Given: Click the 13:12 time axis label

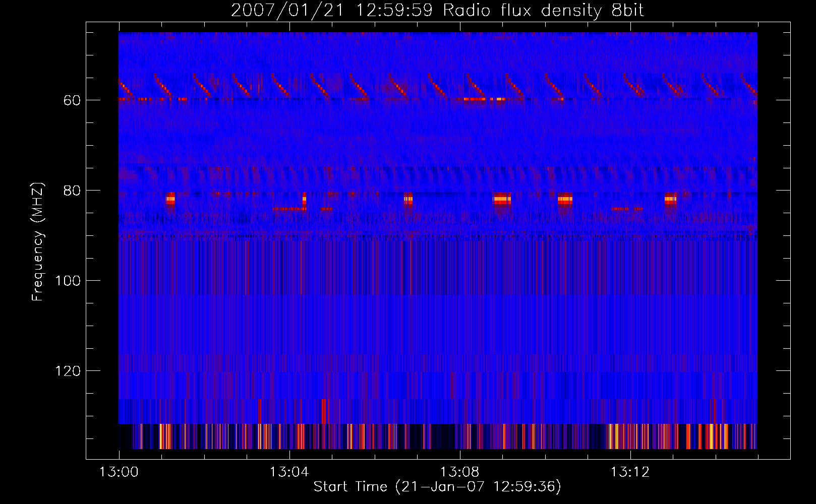Looking at the screenshot, I should click(x=630, y=472).
